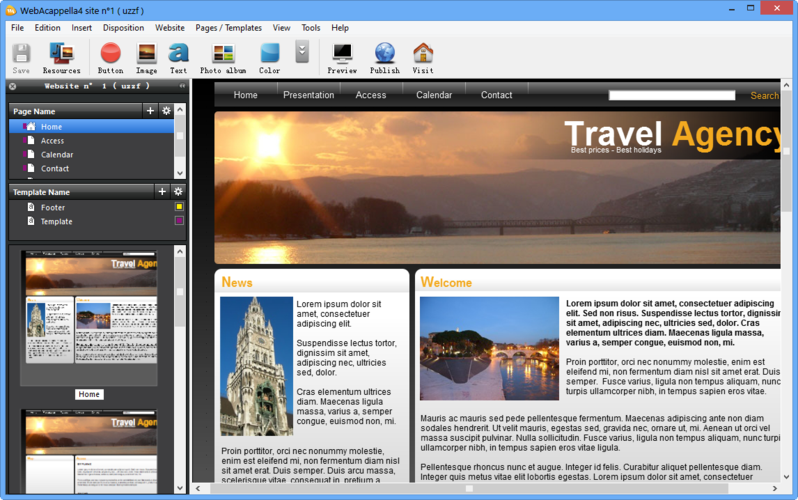Add a new page with plus button
This screenshot has height=500, width=798.
(x=150, y=111)
